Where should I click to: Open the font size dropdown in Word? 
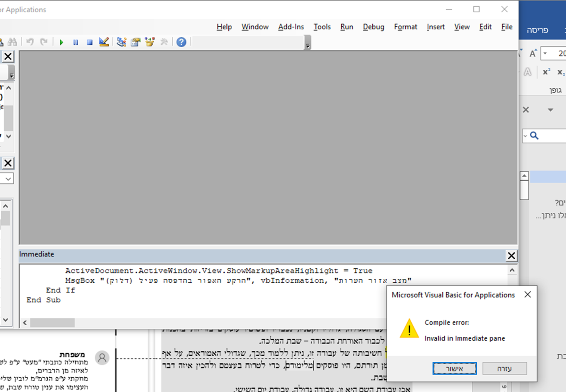(545, 53)
